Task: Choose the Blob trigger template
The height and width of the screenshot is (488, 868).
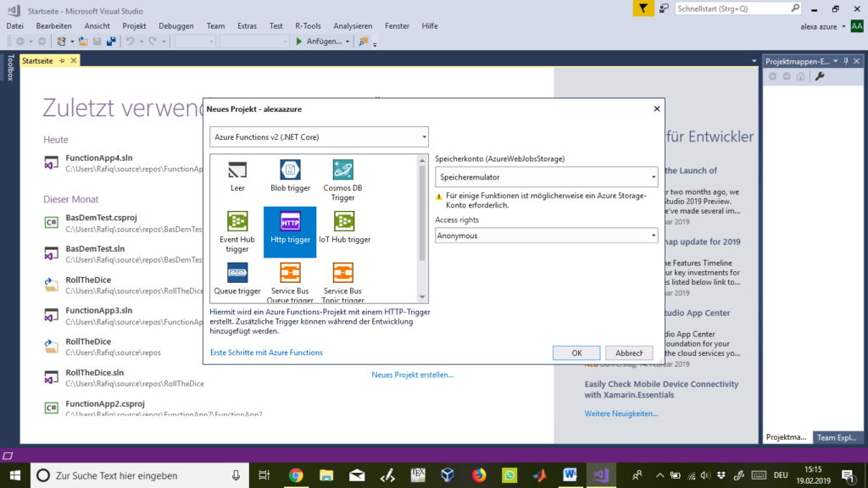Action: pyautogui.click(x=290, y=176)
